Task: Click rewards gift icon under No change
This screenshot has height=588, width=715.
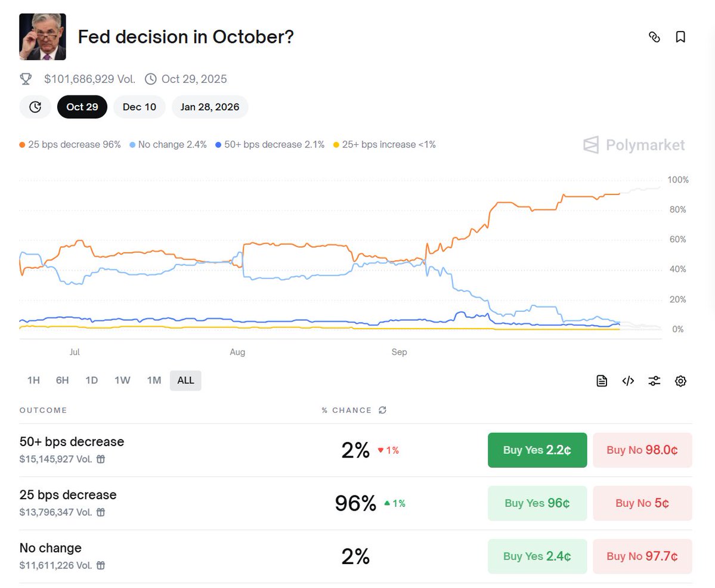Action: click(101, 565)
